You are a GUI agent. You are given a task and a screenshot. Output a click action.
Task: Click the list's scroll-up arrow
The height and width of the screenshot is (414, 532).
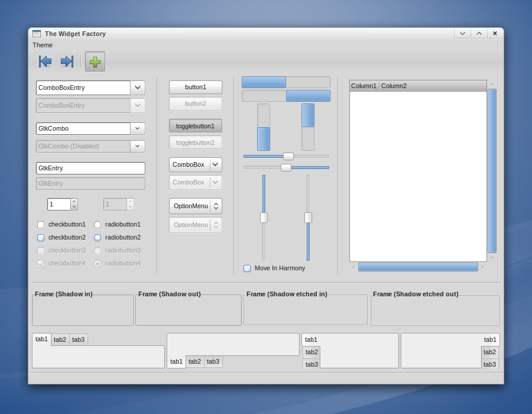(x=492, y=84)
